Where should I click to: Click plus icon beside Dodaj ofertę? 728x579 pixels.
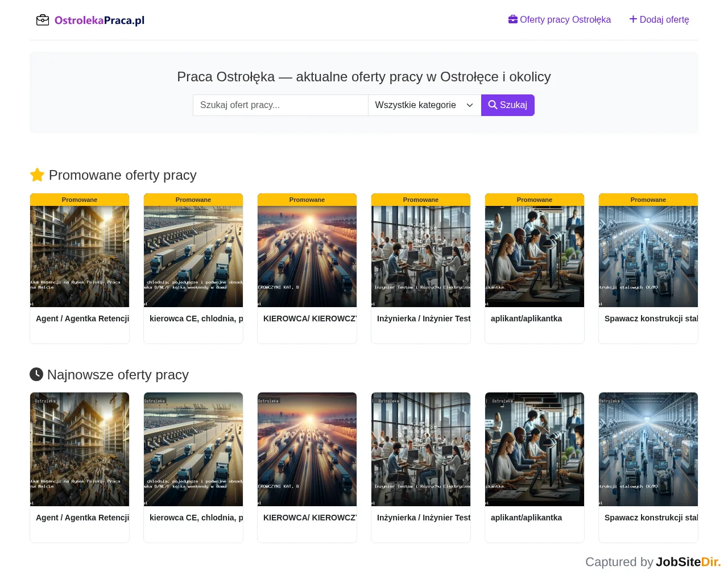(x=633, y=19)
